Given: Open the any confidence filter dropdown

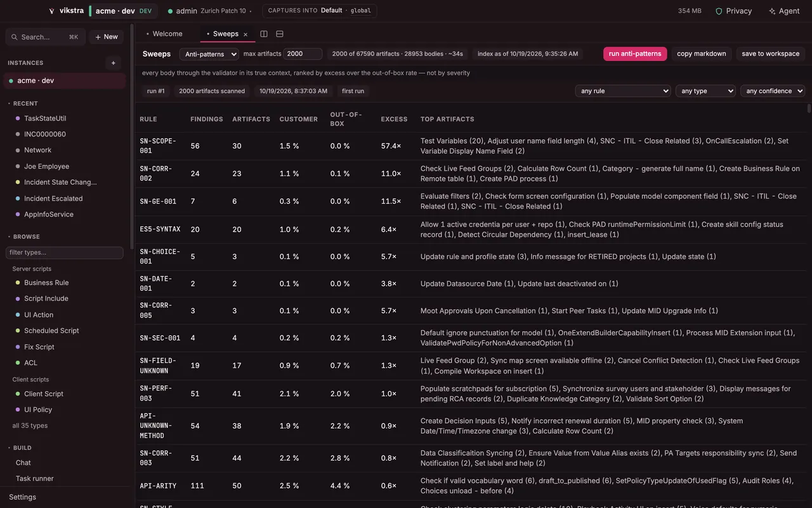Looking at the screenshot, I should [773, 91].
